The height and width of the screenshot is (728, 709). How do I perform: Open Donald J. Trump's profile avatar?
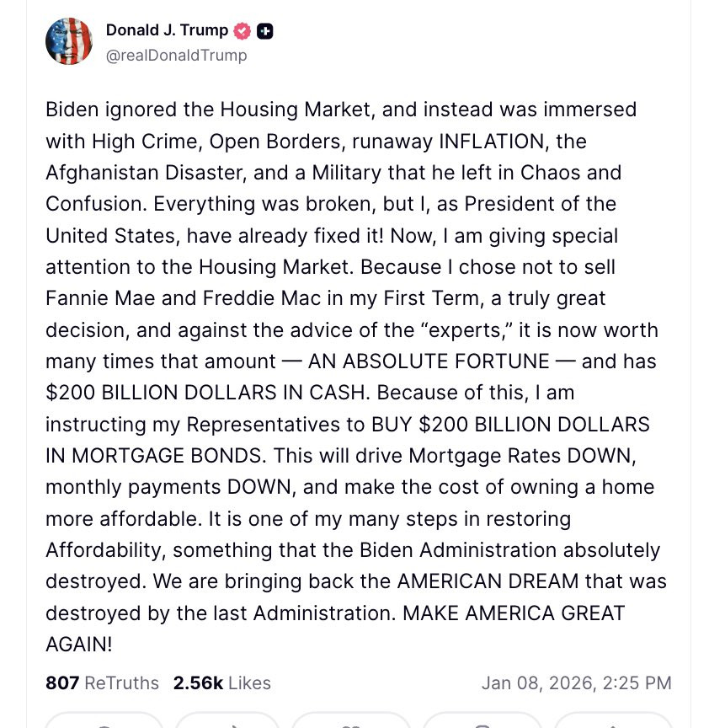69,41
